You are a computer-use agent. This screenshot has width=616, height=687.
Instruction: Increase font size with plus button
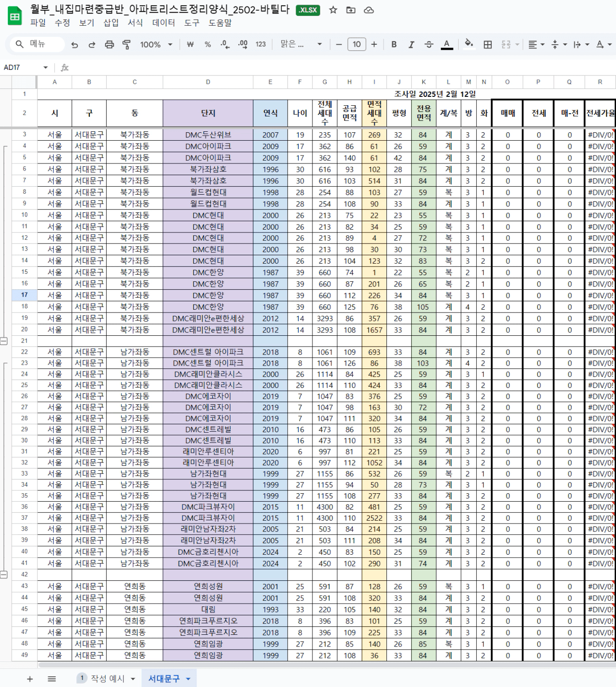coord(374,45)
